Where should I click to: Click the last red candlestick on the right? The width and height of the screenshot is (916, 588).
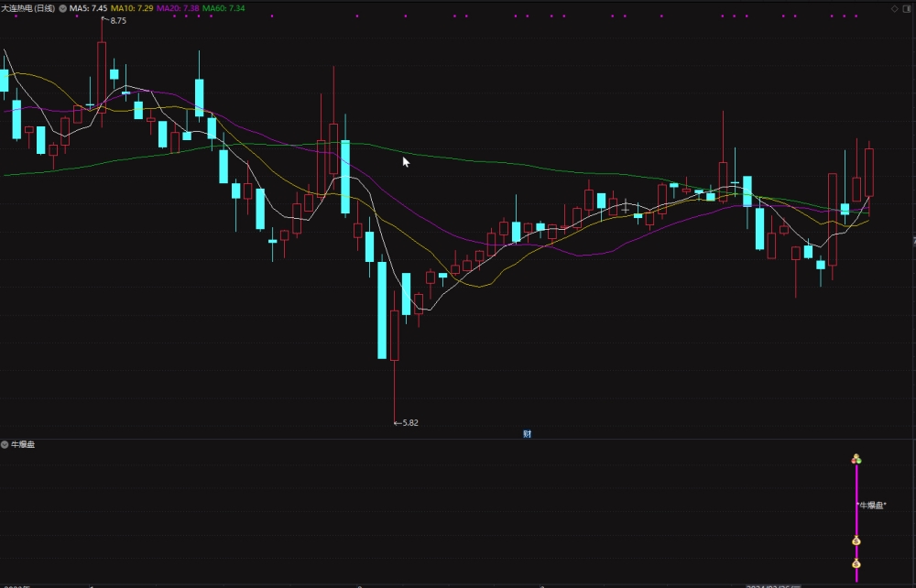(x=868, y=172)
